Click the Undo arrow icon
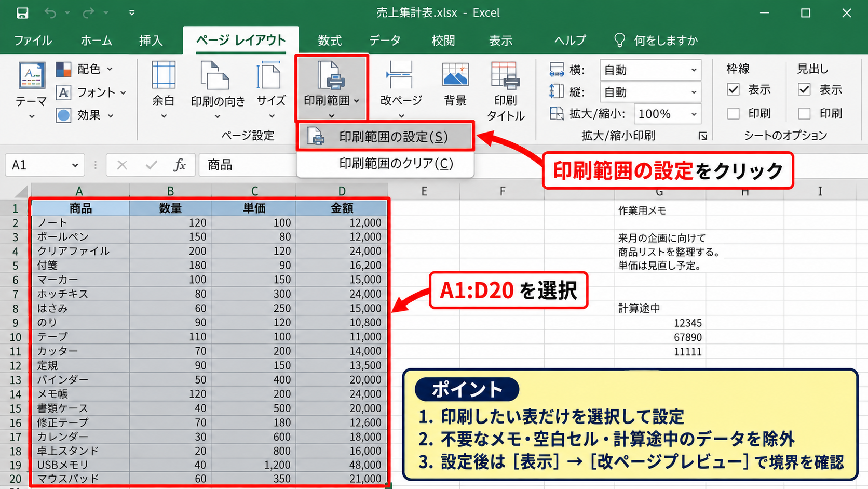 (50, 13)
